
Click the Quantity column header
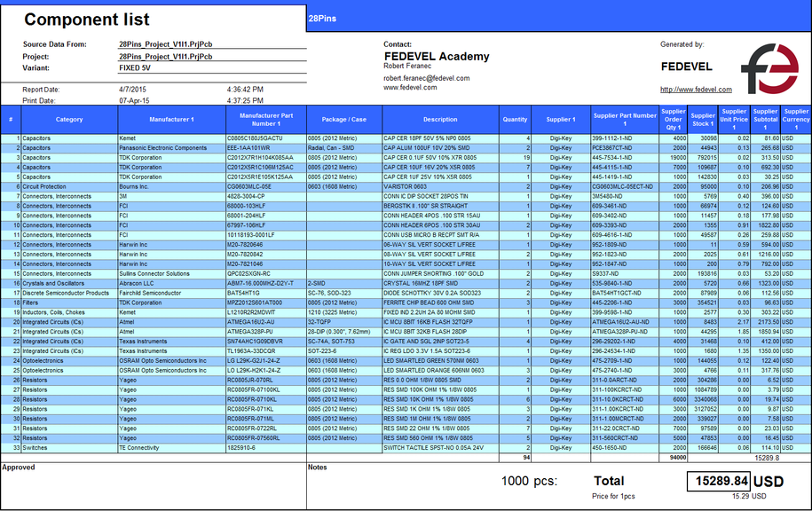click(x=516, y=120)
